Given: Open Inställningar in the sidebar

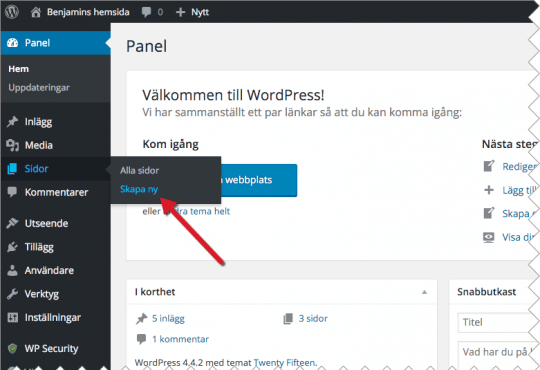Looking at the screenshot, I should [x=53, y=318].
